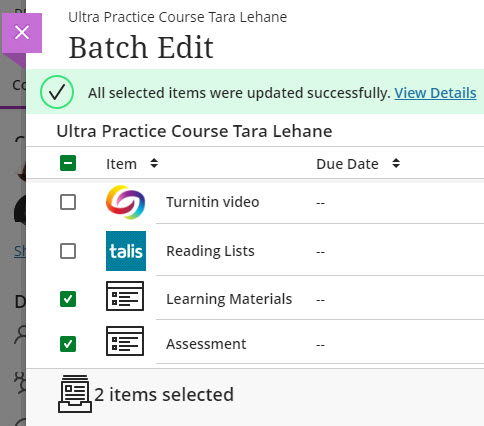Open the View Details link
Viewport: 484px width, 426px height.
pos(435,93)
